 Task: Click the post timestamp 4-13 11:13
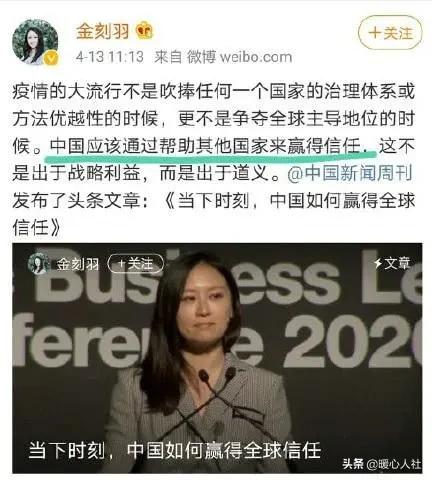pyautogui.click(x=110, y=57)
